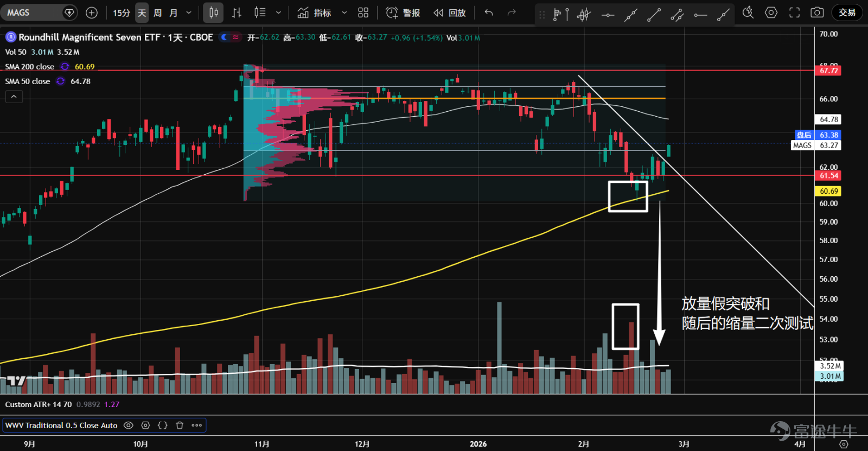868x451 pixels.
Task: Click refresh icon beside SMA 50 close
Action: [60, 81]
